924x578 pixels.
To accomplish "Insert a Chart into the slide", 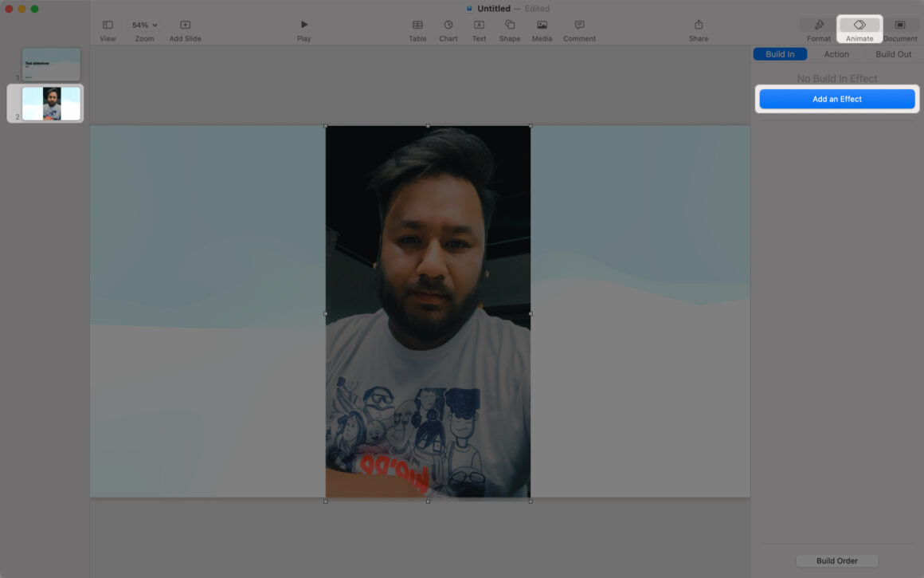I will tap(448, 30).
